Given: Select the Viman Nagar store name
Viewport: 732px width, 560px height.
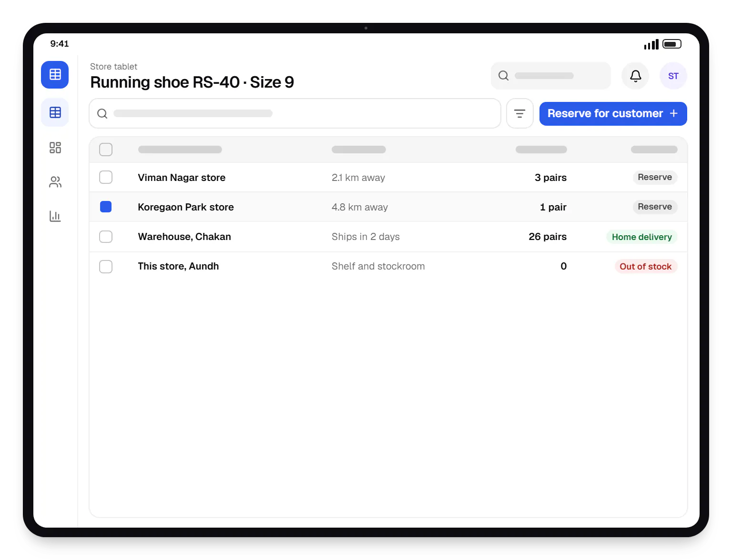Looking at the screenshot, I should [182, 178].
